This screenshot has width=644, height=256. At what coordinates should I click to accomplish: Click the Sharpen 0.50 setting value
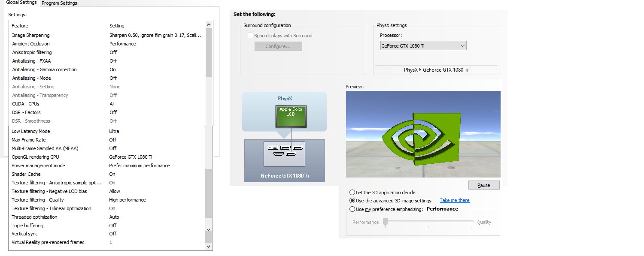(155, 35)
